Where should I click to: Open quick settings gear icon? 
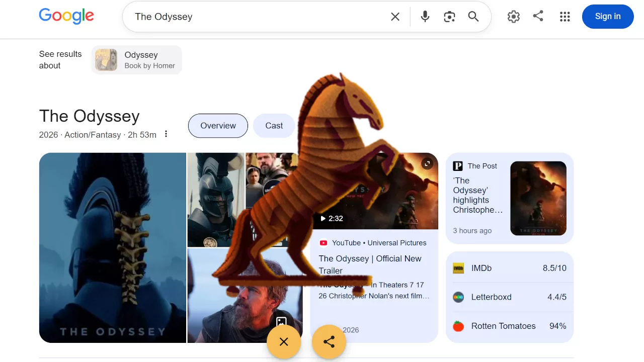(514, 17)
